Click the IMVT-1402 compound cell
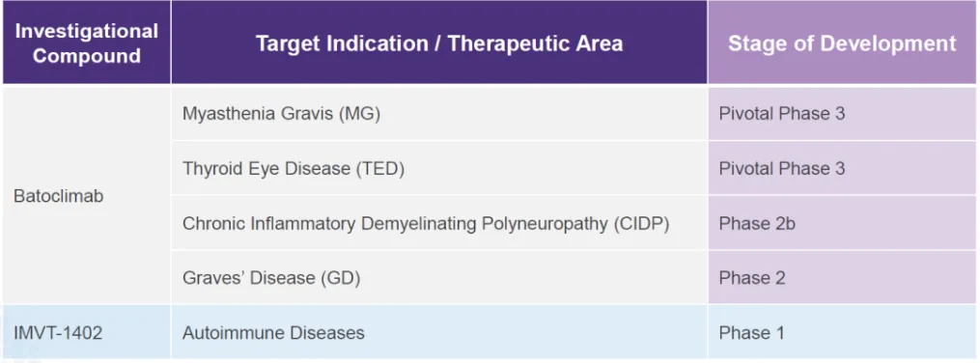This screenshot has width=980, height=363. (86, 332)
